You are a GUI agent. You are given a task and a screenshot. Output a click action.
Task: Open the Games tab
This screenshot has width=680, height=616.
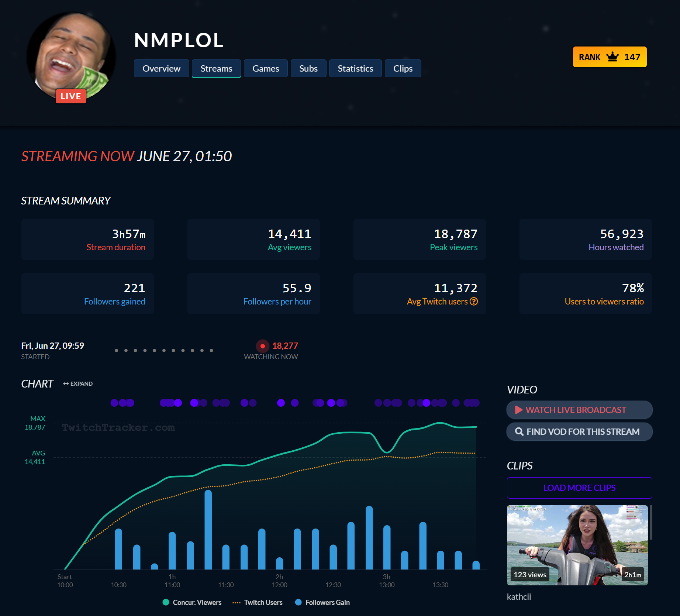coord(266,68)
